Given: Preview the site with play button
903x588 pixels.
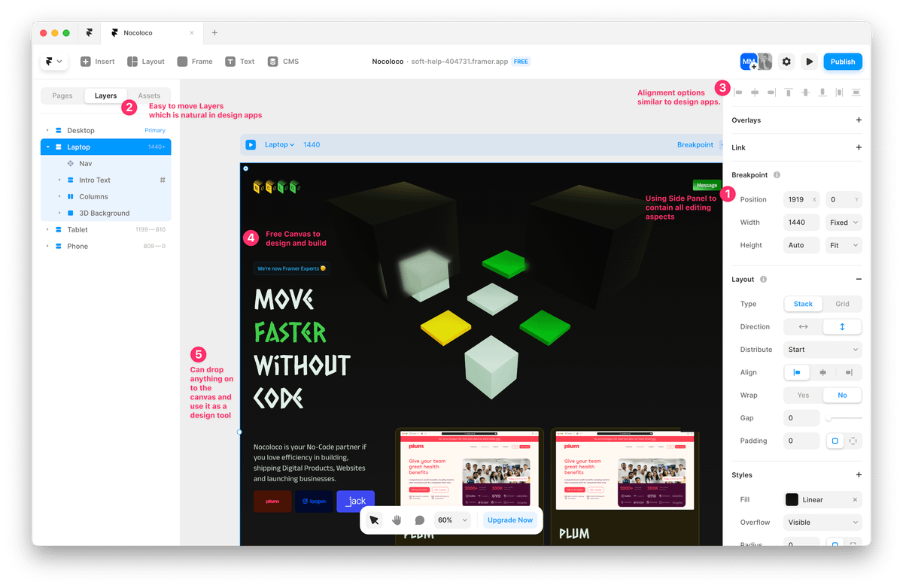Looking at the screenshot, I should 809,62.
